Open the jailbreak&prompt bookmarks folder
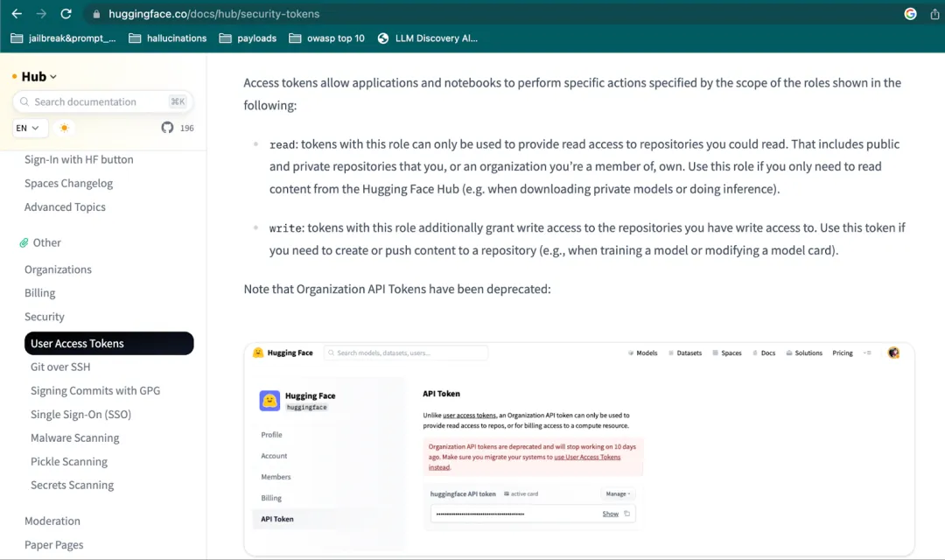Screen dimensions: 945x560 [63, 38]
